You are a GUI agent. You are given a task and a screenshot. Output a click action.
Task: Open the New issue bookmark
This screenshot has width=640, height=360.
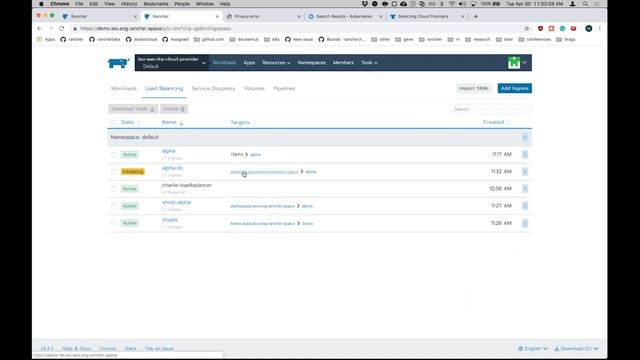point(299,40)
